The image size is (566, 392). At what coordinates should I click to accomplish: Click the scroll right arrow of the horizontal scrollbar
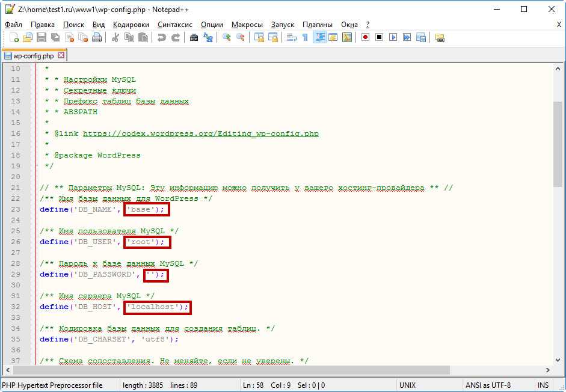pyautogui.click(x=549, y=370)
